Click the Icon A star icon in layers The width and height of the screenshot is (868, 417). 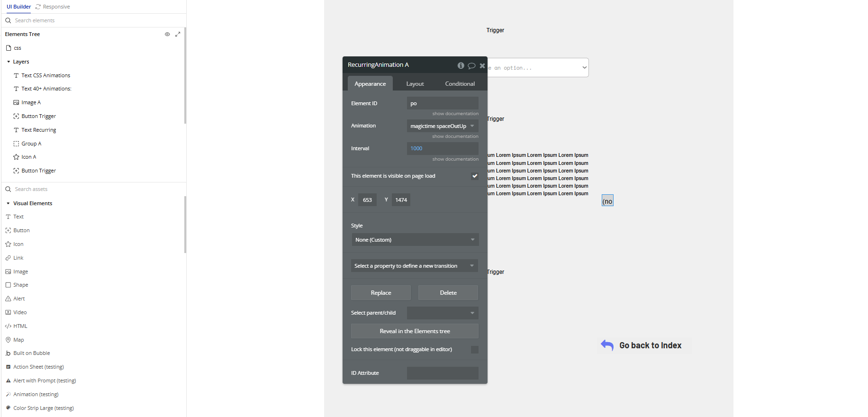[x=16, y=157]
